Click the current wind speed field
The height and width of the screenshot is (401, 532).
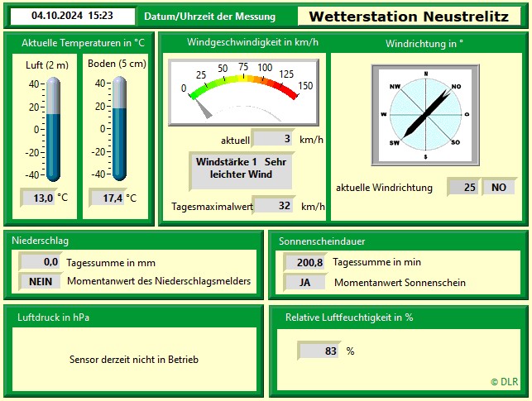point(272,139)
